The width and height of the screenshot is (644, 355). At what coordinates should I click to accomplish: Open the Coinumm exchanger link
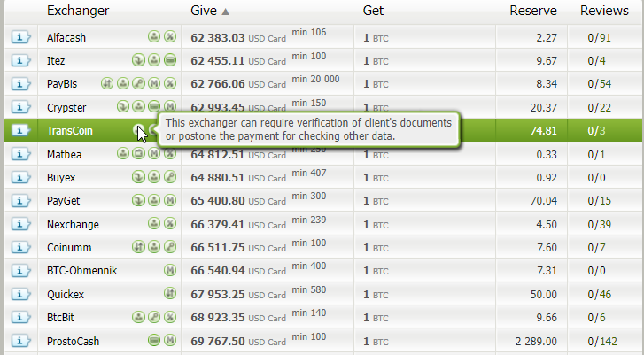[x=69, y=248]
